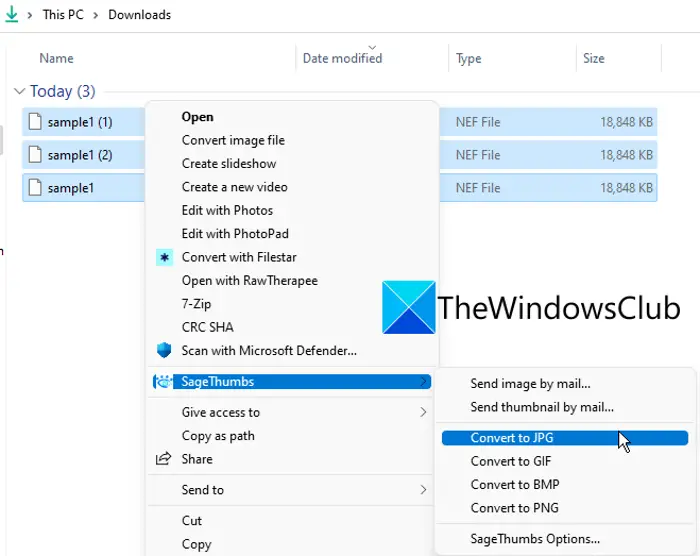
Task: Select Convert to JPG option
Action: point(512,438)
